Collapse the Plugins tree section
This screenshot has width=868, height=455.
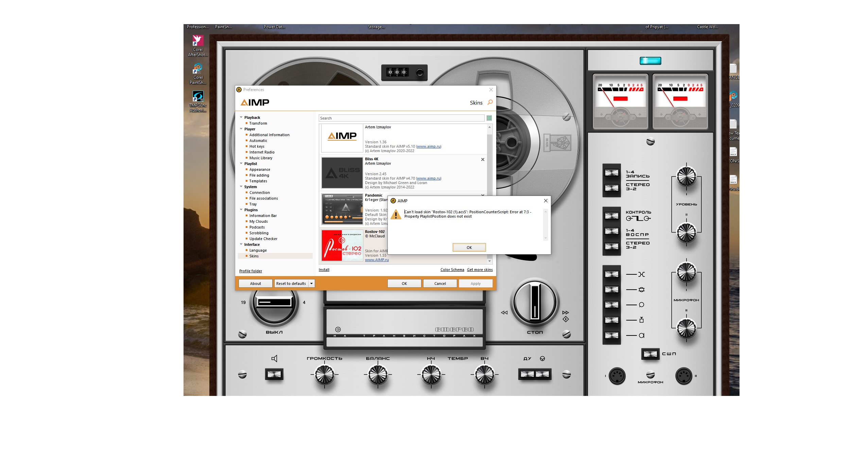tap(241, 210)
